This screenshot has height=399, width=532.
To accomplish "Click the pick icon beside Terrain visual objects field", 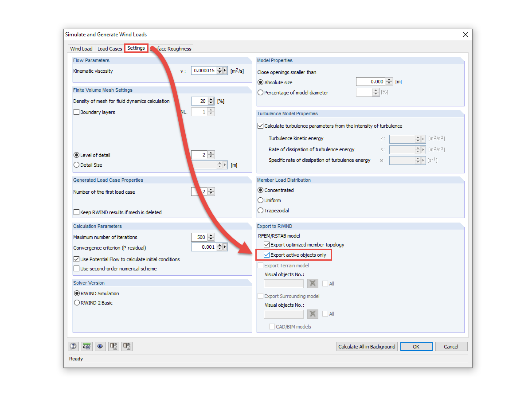I will pyautogui.click(x=313, y=283).
